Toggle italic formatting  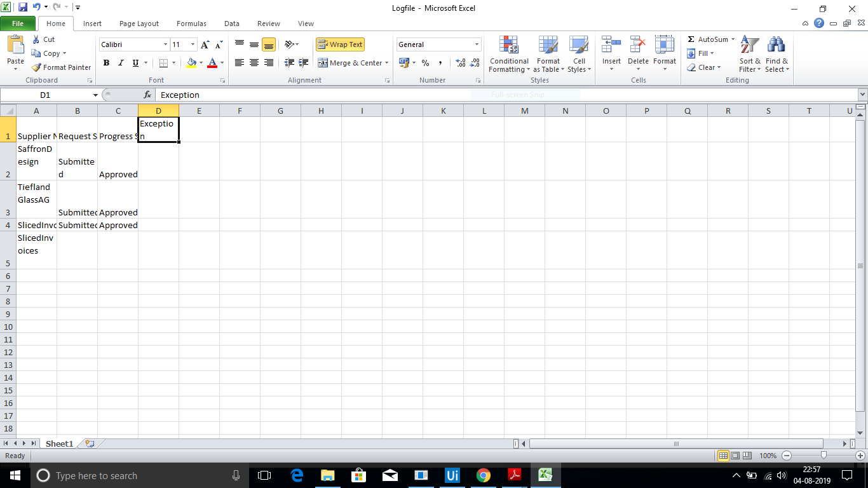(120, 63)
